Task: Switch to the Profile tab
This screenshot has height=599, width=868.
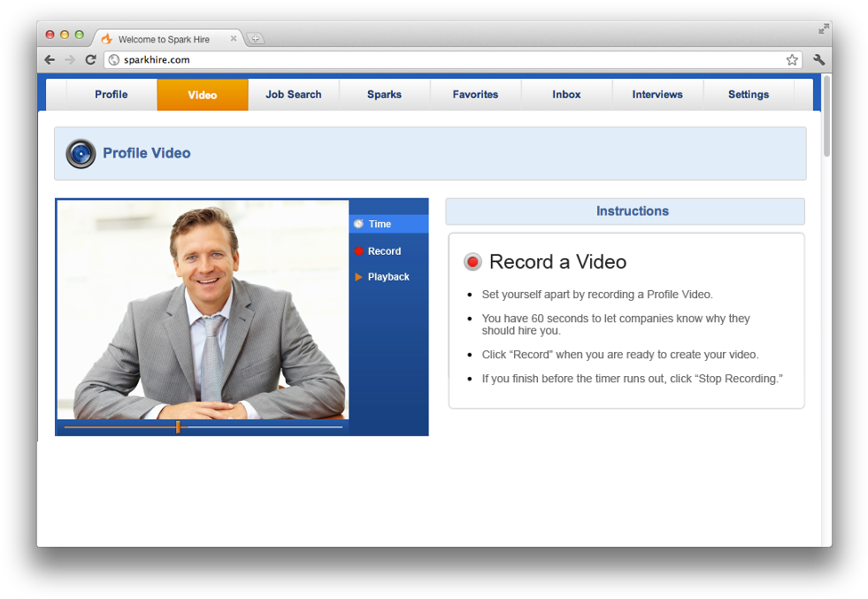Action: (x=111, y=94)
